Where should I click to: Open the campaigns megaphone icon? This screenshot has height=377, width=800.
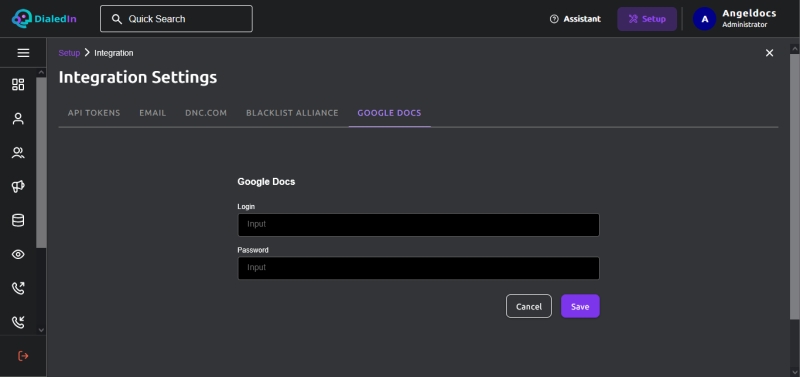coord(18,187)
